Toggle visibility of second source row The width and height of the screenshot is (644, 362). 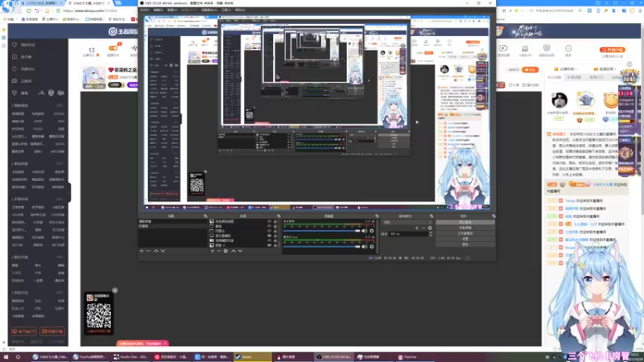[270, 226]
